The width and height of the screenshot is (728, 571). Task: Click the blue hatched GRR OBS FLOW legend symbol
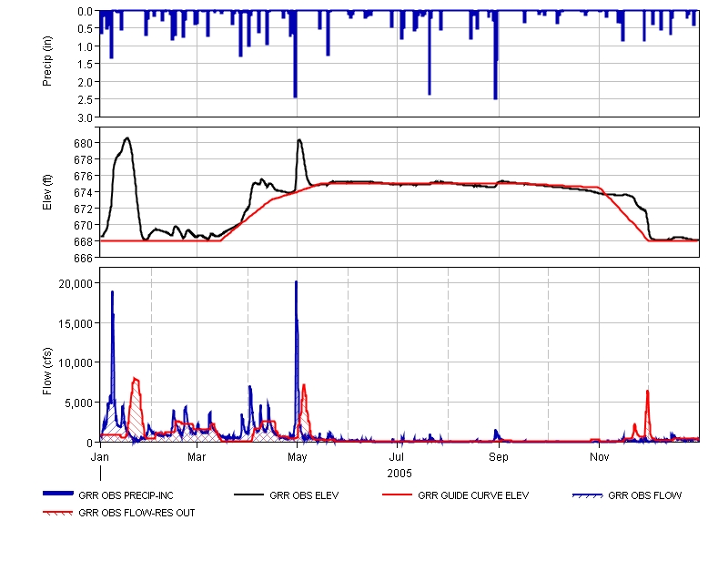(x=589, y=495)
